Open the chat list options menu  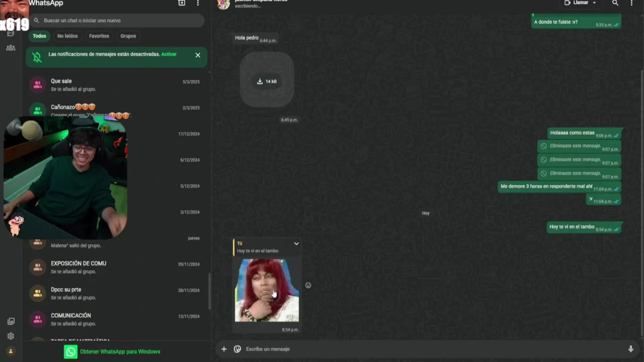tap(198, 3)
